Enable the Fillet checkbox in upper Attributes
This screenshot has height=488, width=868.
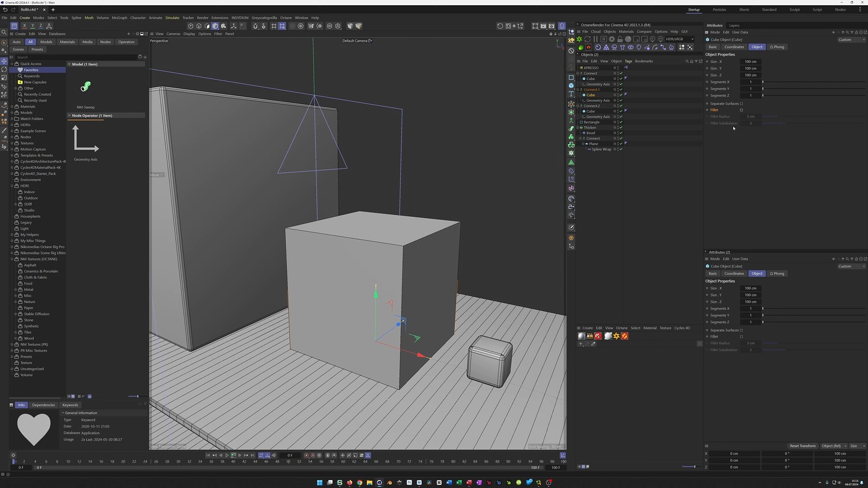click(x=741, y=110)
